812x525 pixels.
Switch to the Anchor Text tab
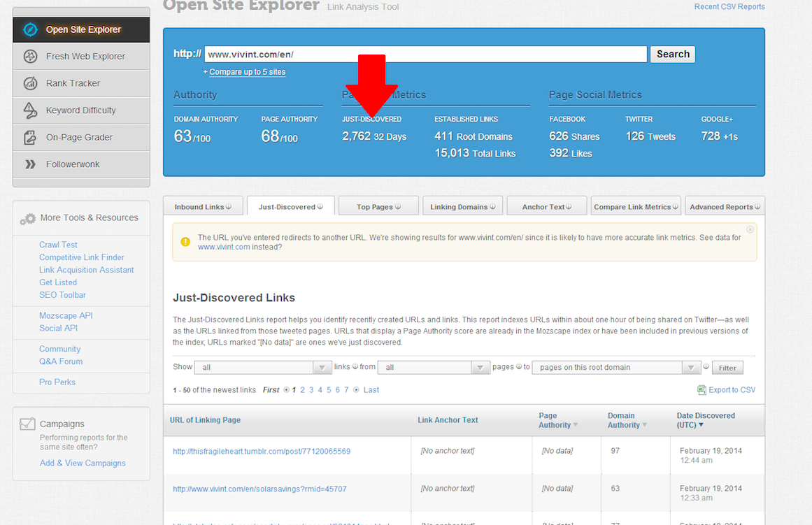(x=547, y=206)
